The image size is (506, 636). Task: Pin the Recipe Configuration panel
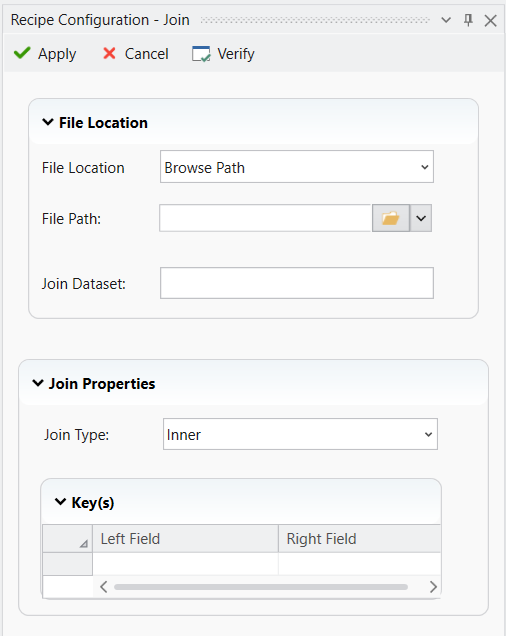468,20
